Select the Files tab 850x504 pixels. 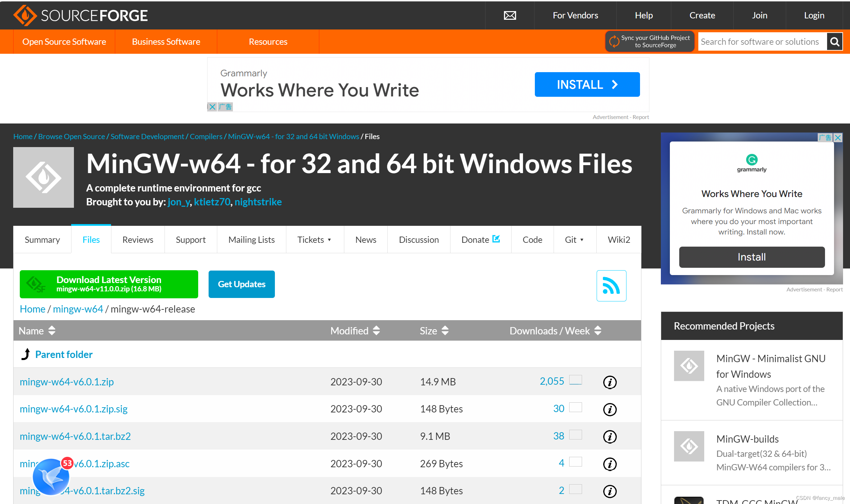pyautogui.click(x=91, y=240)
